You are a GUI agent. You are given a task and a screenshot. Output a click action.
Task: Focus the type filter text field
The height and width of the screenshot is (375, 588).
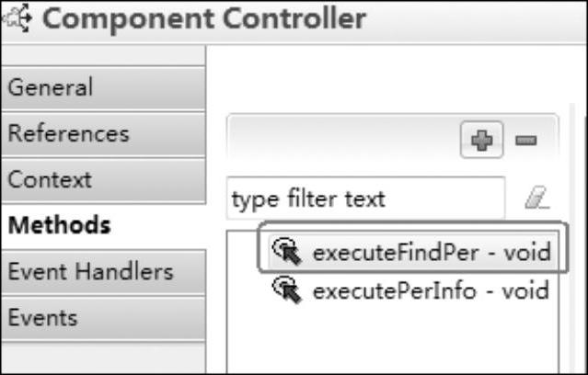[365, 199]
